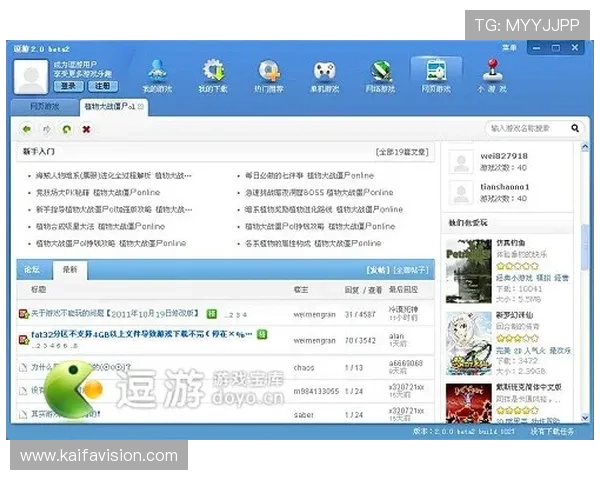Click the 发帖 new post link

pos(378,270)
